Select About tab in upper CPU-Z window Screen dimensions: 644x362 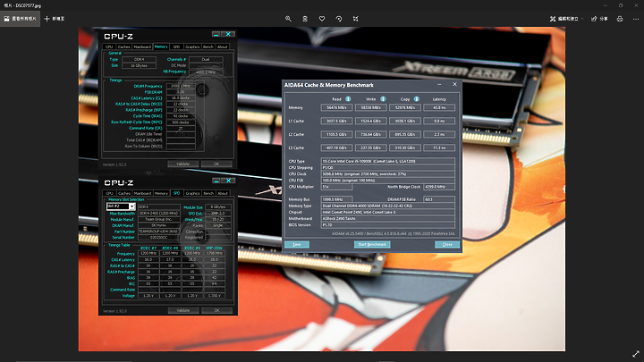[223, 46]
